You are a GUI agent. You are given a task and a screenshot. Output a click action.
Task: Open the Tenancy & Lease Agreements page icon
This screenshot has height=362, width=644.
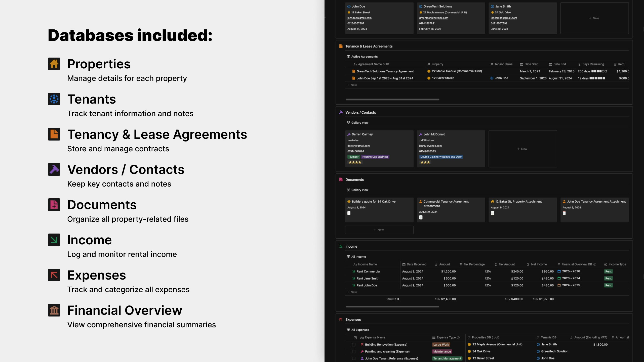coord(54,134)
